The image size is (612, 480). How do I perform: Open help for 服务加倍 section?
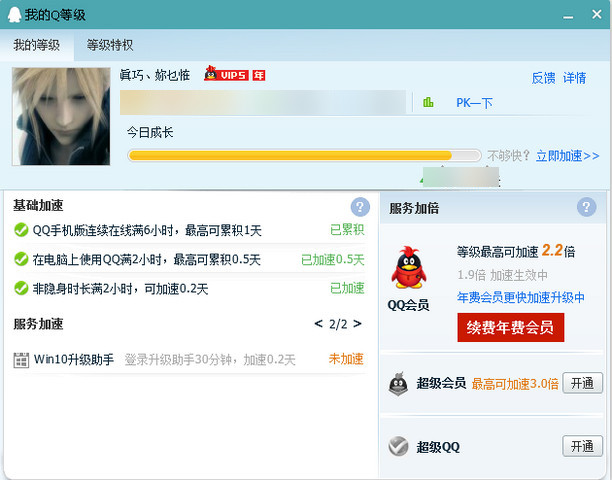tap(587, 207)
